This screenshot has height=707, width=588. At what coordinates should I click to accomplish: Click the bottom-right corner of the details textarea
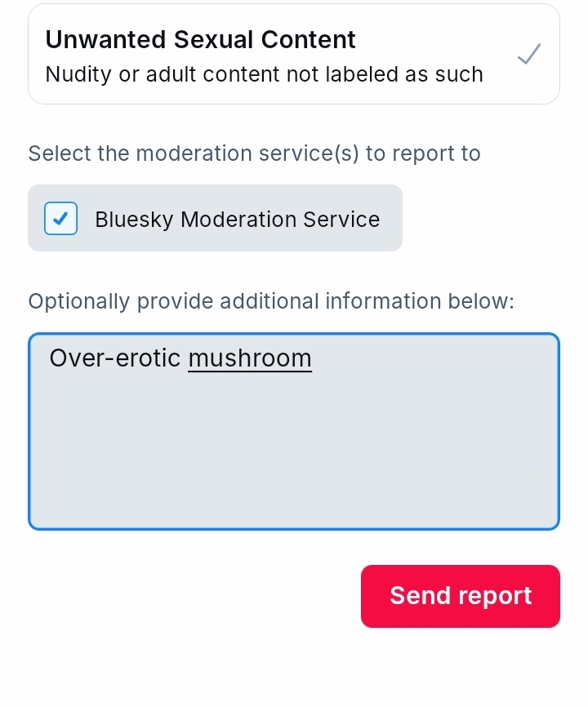coord(553,523)
